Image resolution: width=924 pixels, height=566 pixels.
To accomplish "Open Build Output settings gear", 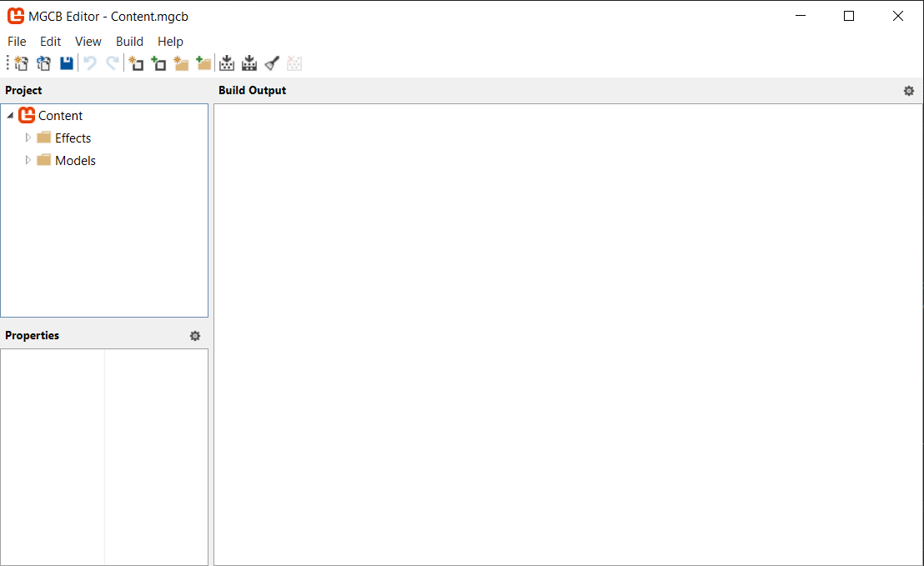I will tap(909, 91).
